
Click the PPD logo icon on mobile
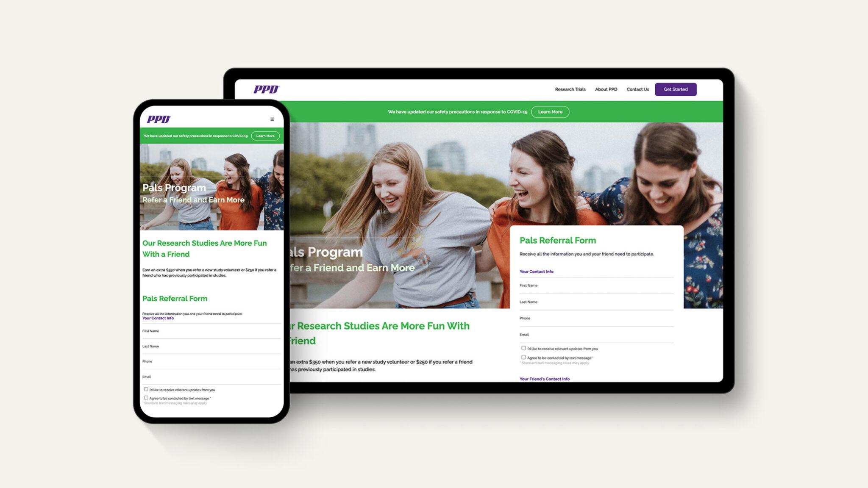click(157, 119)
